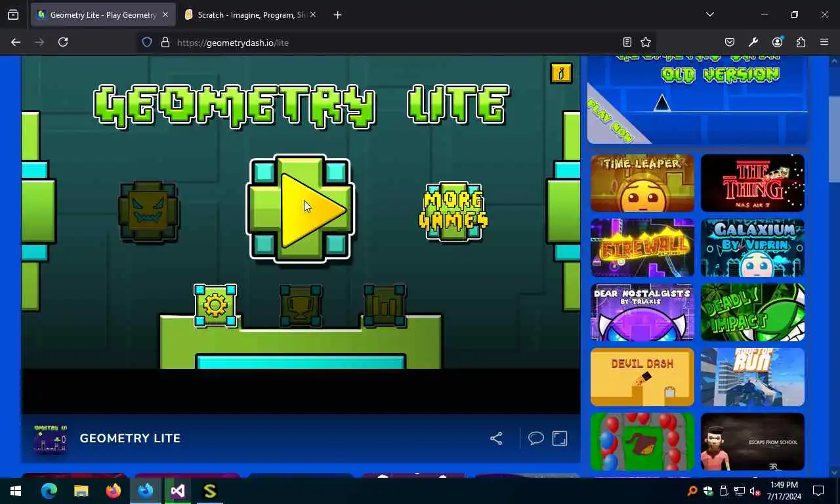This screenshot has height=504, width=840.
Task: Open a new browser tab
Action: coord(337,14)
